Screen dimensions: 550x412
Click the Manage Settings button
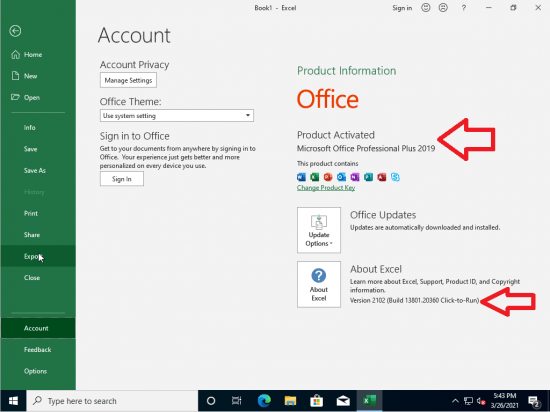(128, 80)
